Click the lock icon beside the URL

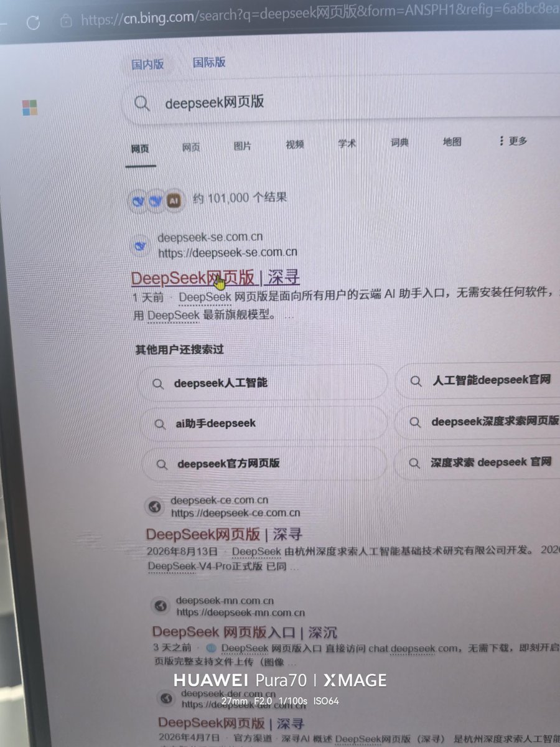click(66, 21)
